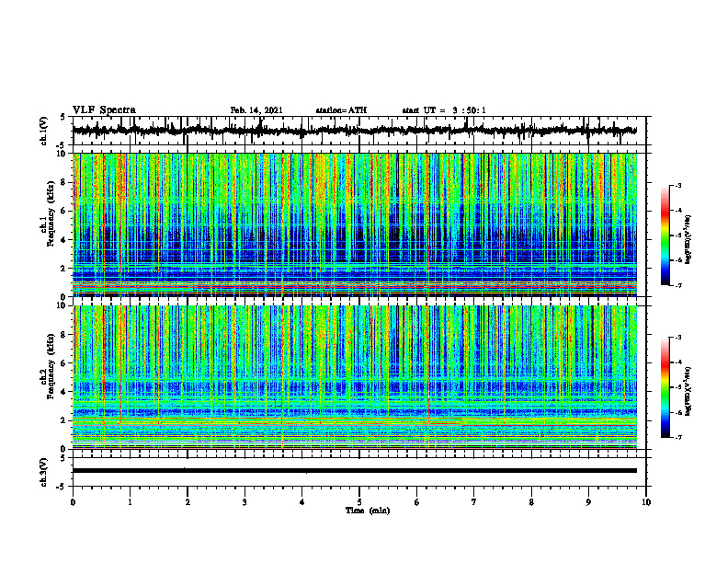Viewport: 728px width, 563px height.
Task: Click the ch.2 colorbar log(PSD) unit label
Action: pos(688,391)
